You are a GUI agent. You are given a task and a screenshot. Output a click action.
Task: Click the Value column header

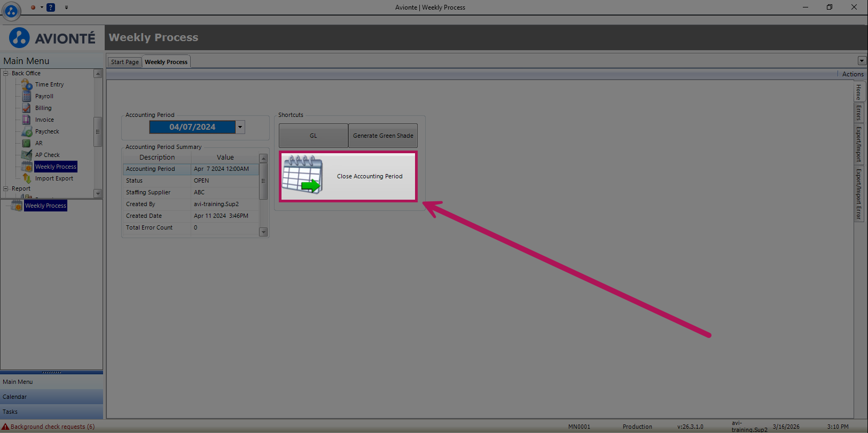tap(225, 158)
